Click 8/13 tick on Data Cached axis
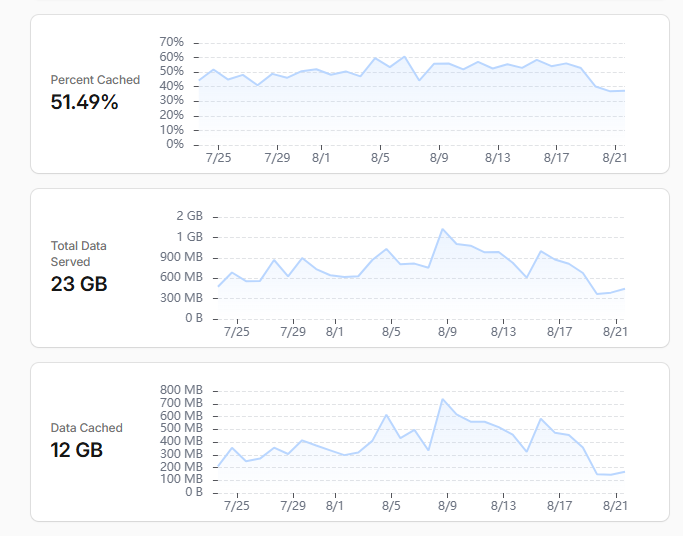This screenshot has width=683, height=536. pos(503,506)
